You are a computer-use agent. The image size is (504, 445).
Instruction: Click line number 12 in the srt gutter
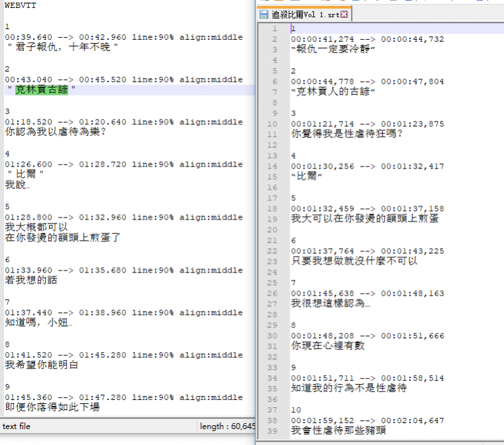[x=272, y=145]
